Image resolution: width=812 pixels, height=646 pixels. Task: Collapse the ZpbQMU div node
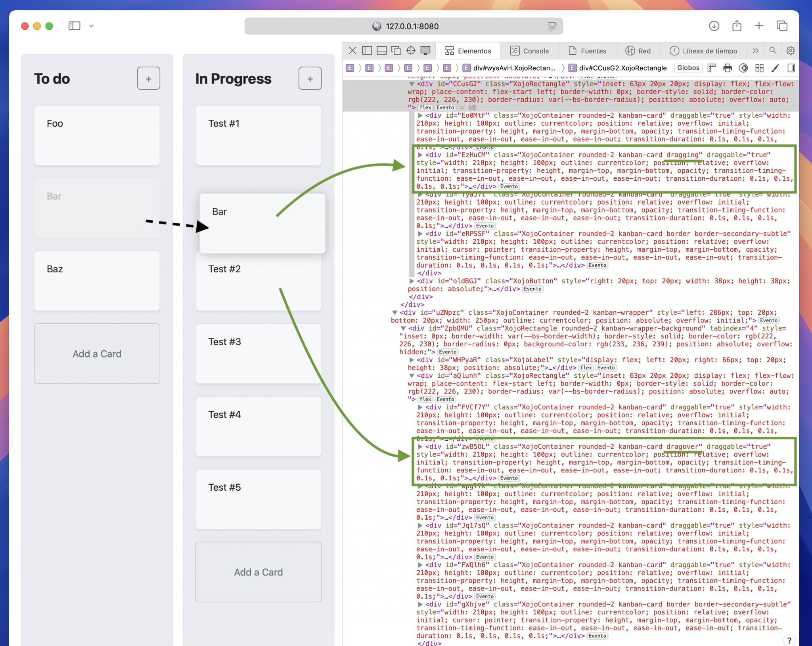coord(403,329)
